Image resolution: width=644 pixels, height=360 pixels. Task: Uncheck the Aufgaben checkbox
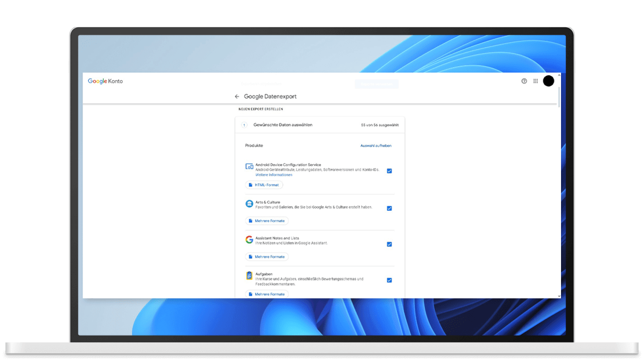click(390, 280)
